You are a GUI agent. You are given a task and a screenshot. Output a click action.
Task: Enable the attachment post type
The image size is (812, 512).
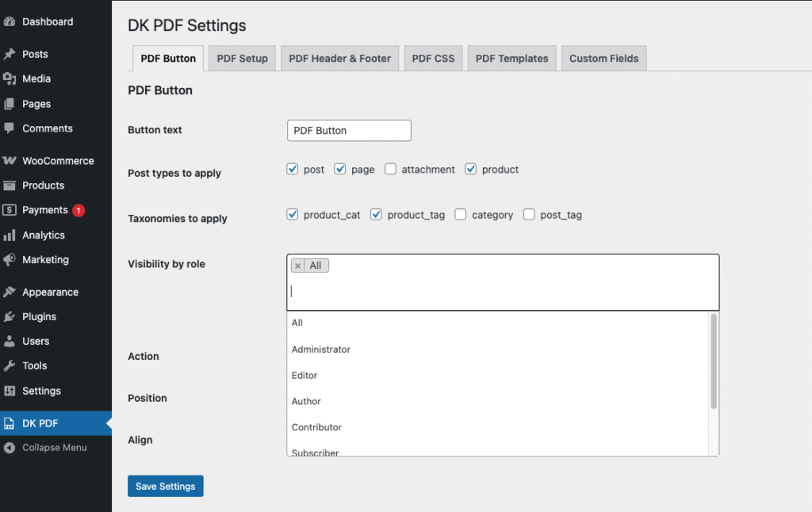point(390,169)
